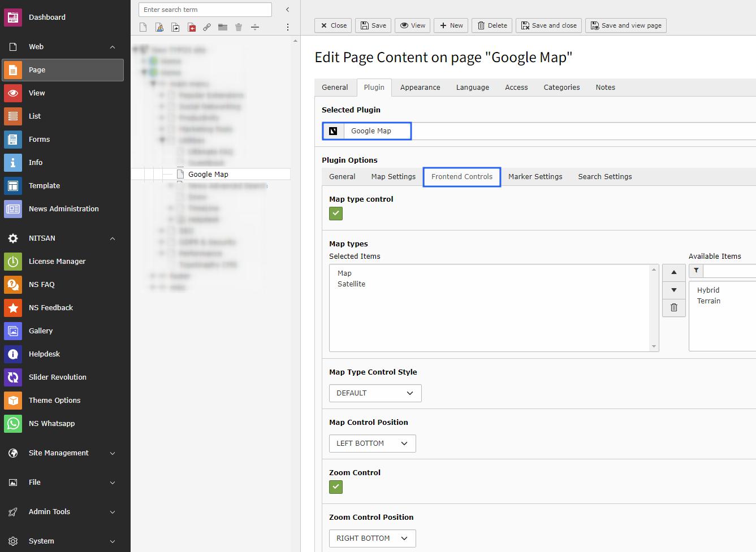Viewport: 756px width, 552px height.
Task: Click the menu separator divider icon
Action: [255, 27]
